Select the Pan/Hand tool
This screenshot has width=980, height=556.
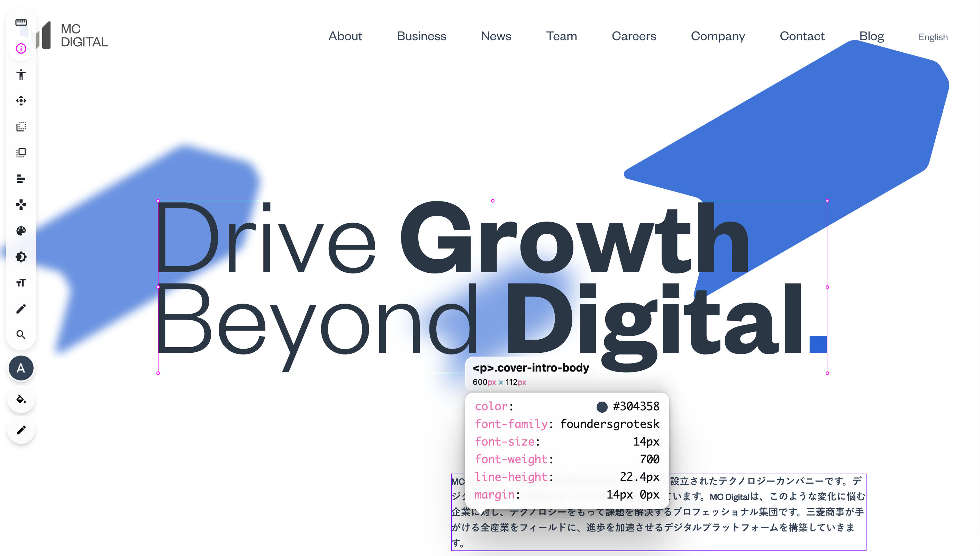tap(21, 100)
